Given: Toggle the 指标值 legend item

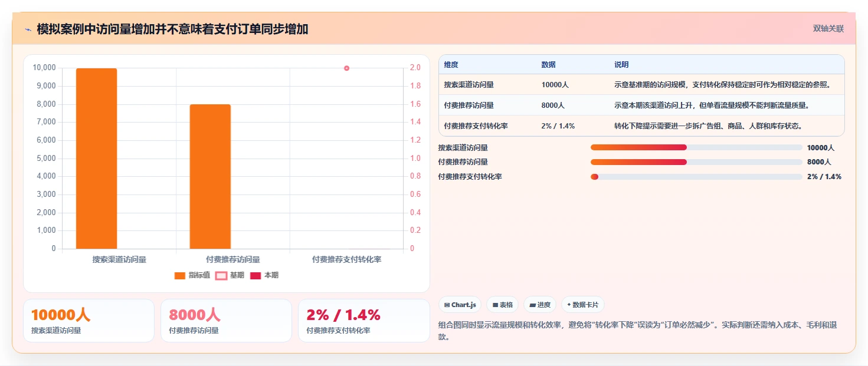Looking at the screenshot, I should click(x=192, y=275).
